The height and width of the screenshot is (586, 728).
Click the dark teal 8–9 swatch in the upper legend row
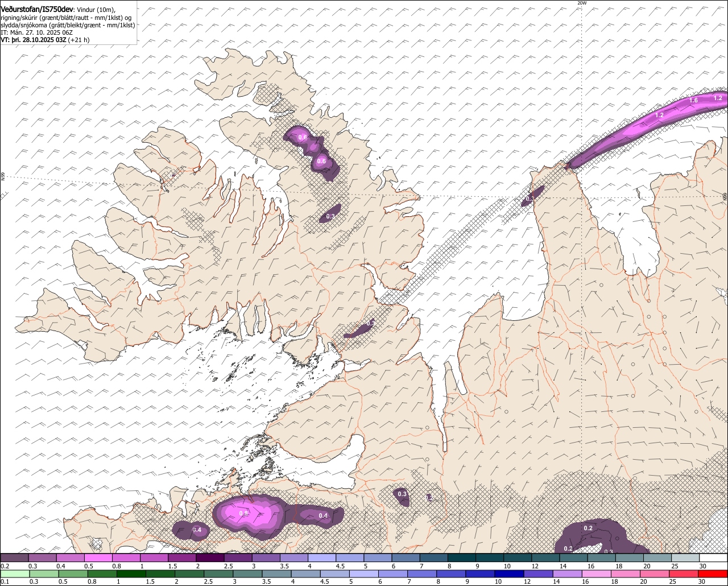(x=461, y=558)
